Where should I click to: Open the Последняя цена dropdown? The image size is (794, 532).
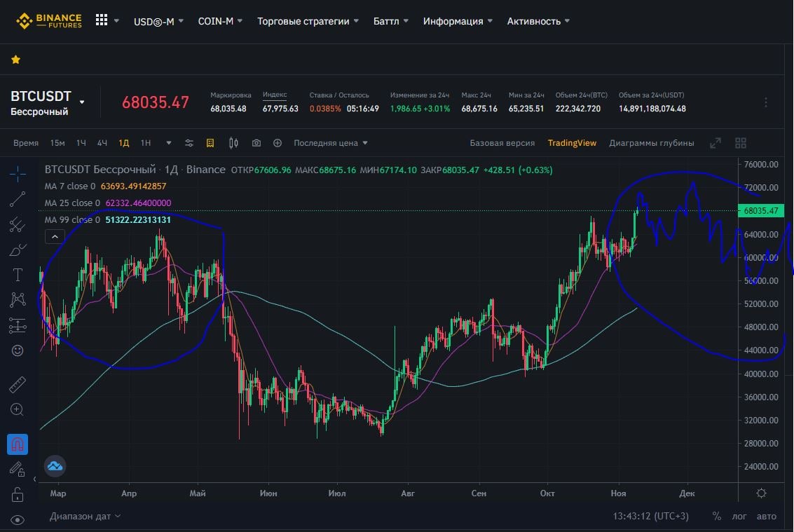coord(330,143)
